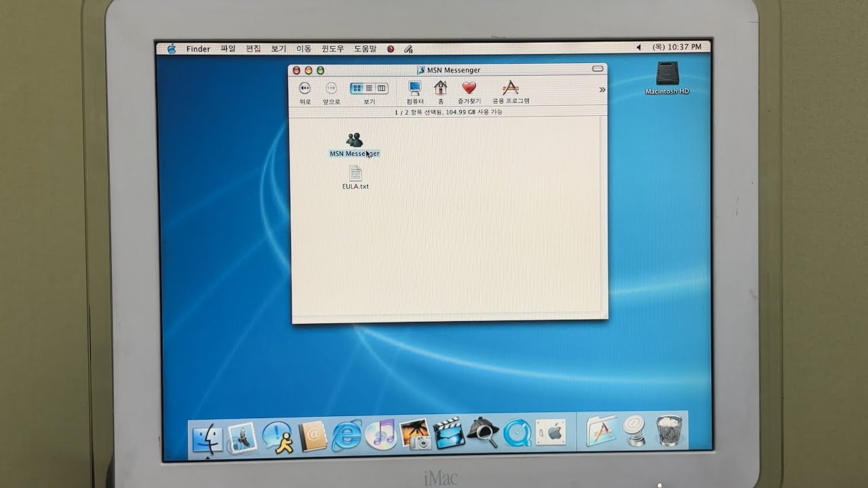Open the 윈도우 (Window) menu

(332, 49)
